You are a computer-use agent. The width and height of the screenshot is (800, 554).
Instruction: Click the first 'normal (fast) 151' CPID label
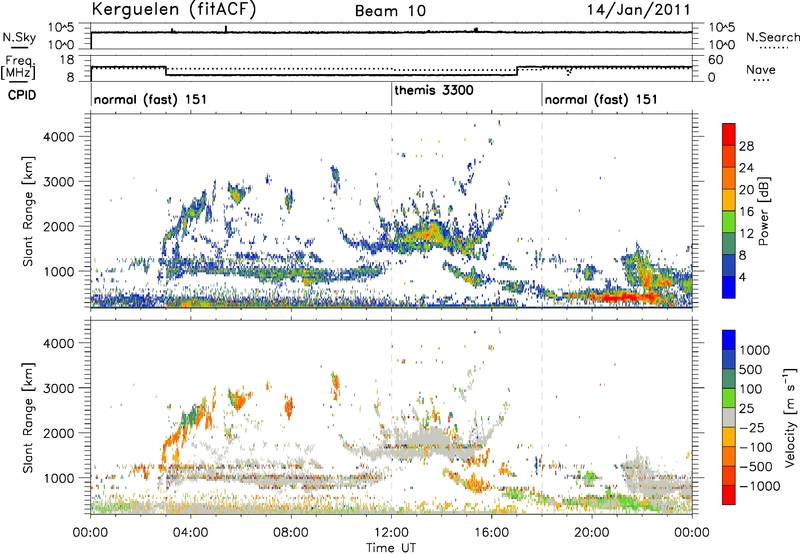(x=150, y=99)
